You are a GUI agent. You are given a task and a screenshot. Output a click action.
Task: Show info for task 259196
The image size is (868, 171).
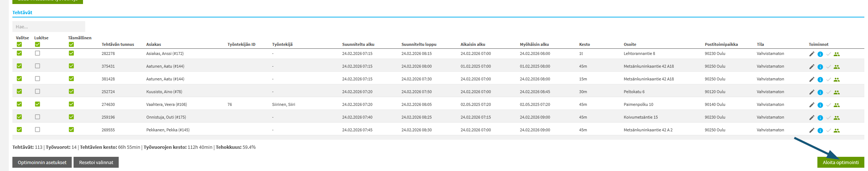point(820,118)
